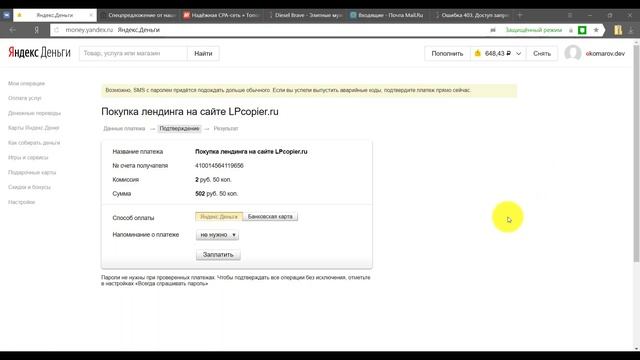This screenshot has width=640, height=360.
Task: Open Игры и сервисы in sidebar
Action: [28, 157]
